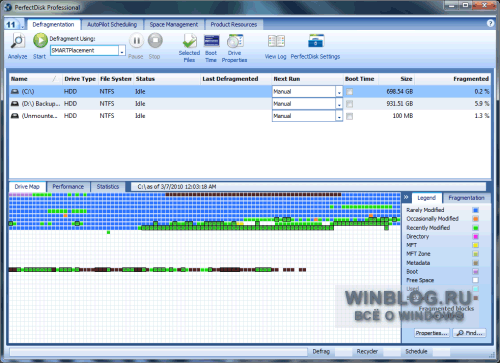The height and width of the screenshot is (363, 500).
Task: Click the Unmounted drive icon
Action: point(15,116)
